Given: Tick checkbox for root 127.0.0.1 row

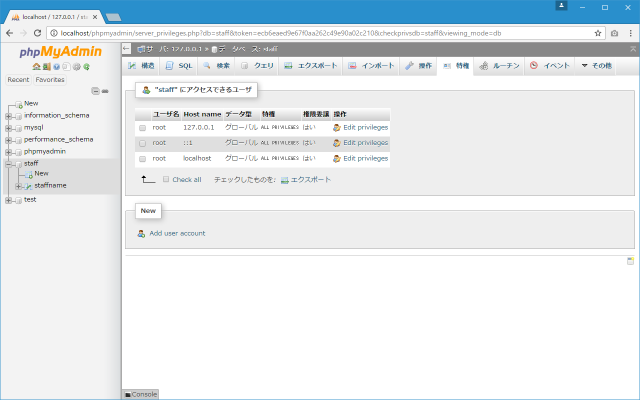Looking at the screenshot, I should (142, 128).
